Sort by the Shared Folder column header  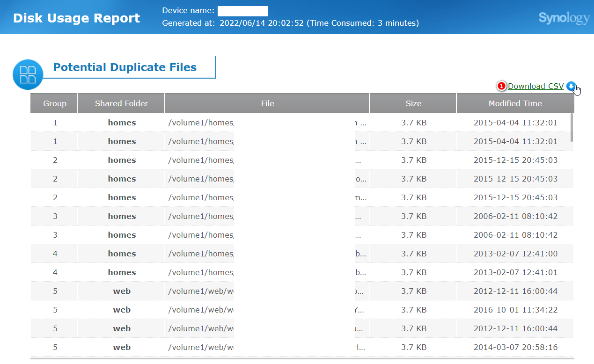[121, 103]
